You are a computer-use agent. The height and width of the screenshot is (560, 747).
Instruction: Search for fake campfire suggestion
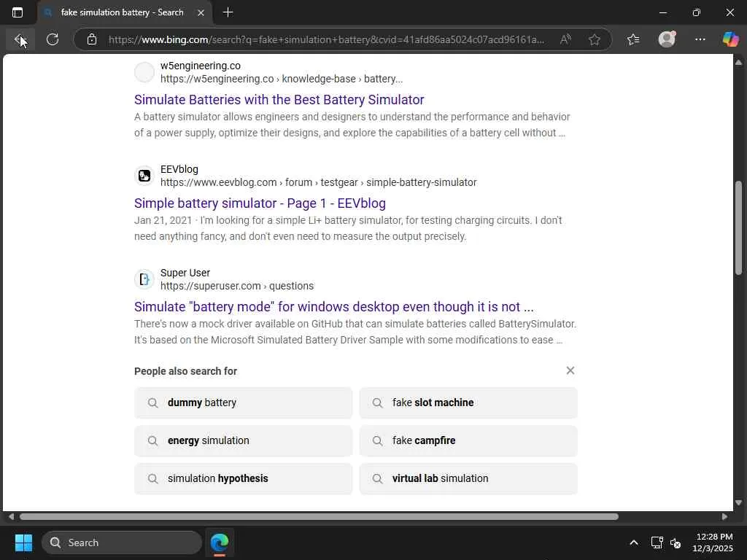coord(468,441)
